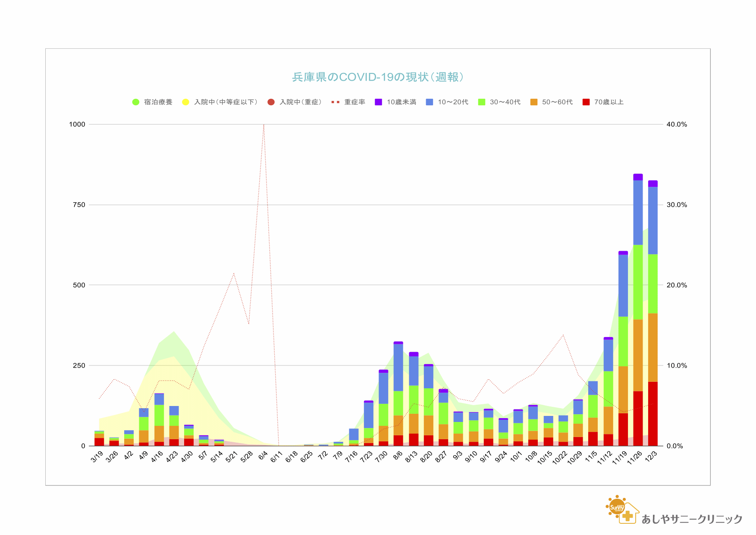
Task: Click the green 宿泊療養 legend marker
Action: click(136, 102)
